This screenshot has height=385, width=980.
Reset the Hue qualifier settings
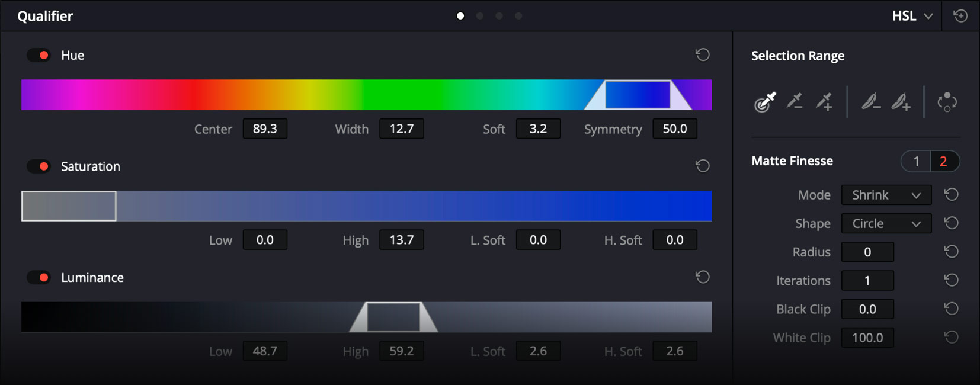click(x=702, y=55)
